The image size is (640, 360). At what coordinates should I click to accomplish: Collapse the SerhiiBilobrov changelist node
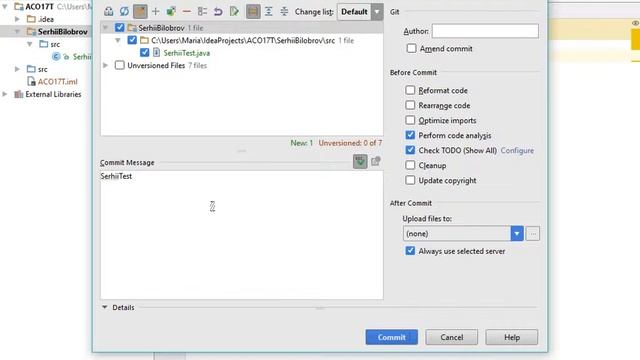[105, 28]
